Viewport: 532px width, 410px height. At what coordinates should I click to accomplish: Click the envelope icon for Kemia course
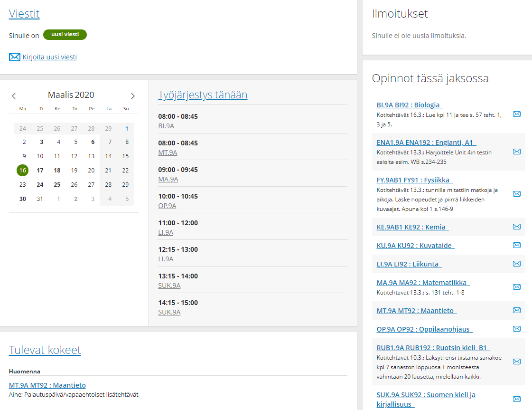click(x=517, y=227)
